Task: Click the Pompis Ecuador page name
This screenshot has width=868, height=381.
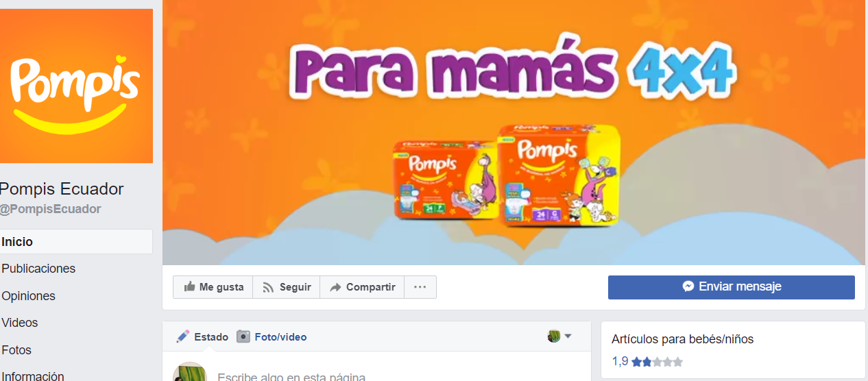Action: pyautogui.click(x=62, y=189)
